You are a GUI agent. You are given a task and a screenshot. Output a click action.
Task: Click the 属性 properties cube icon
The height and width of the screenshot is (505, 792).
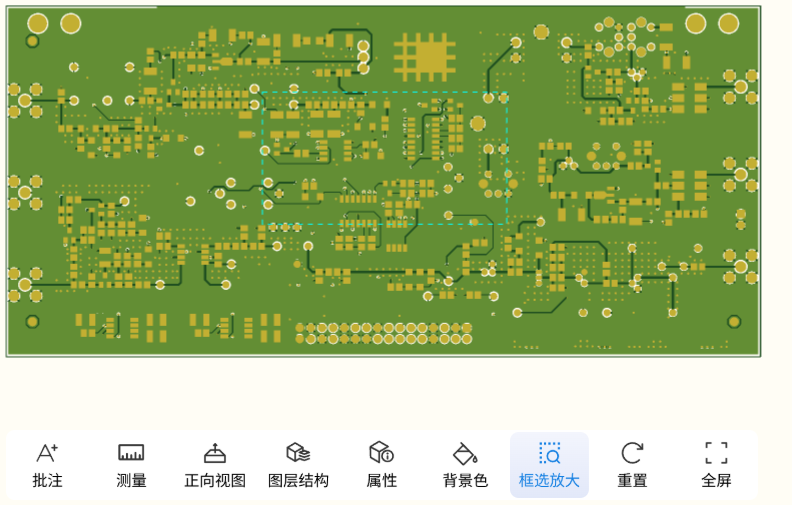(381, 453)
